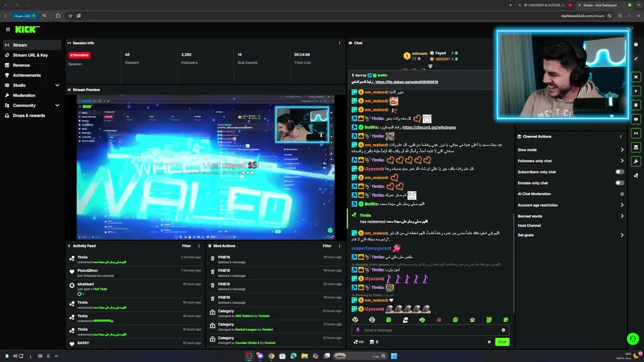Open Windows Start button on taskbar
Image resolution: width=644 pixels, height=362 pixels.
point(394,356)
